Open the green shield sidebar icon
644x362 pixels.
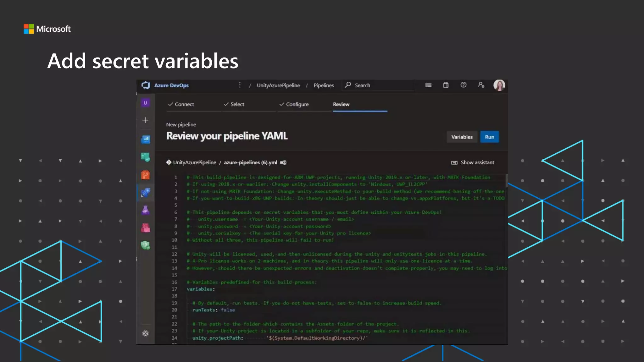[145, 245]
